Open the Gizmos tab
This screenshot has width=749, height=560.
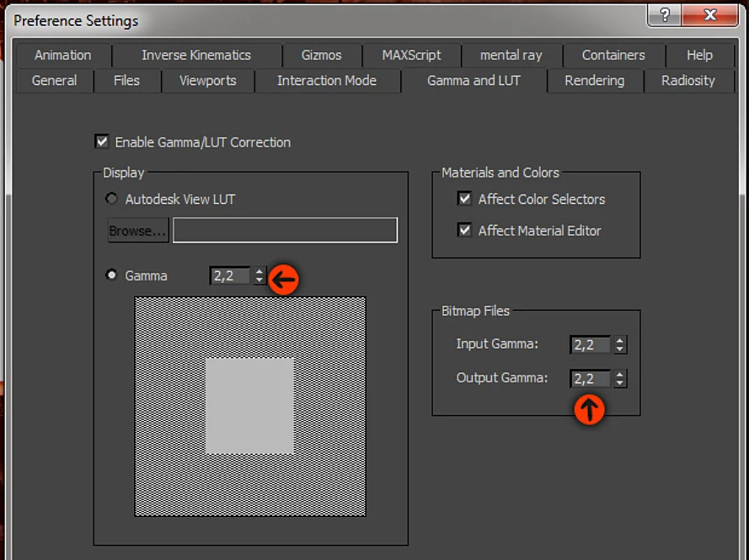322,56
